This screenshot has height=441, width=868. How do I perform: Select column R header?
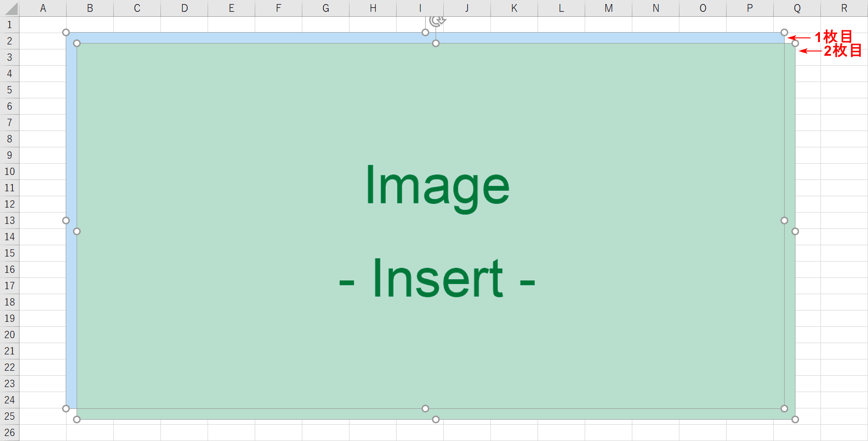[x=844, y=8]
